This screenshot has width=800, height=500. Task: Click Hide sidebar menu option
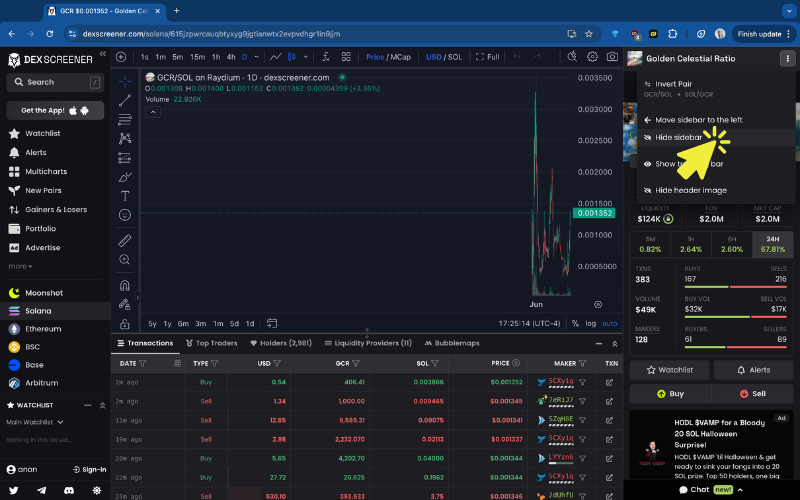678,137
